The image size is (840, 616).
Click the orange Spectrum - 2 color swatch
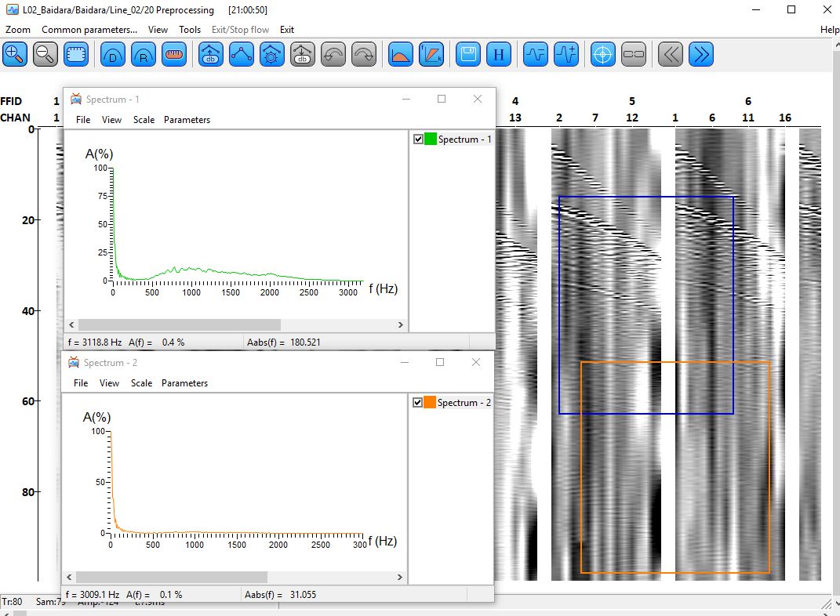pyautogui.click(x=430, y=403)
